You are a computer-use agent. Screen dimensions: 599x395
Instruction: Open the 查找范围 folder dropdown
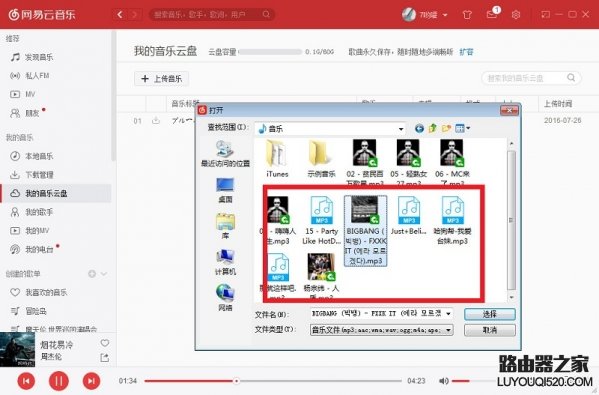click(401, 129)
